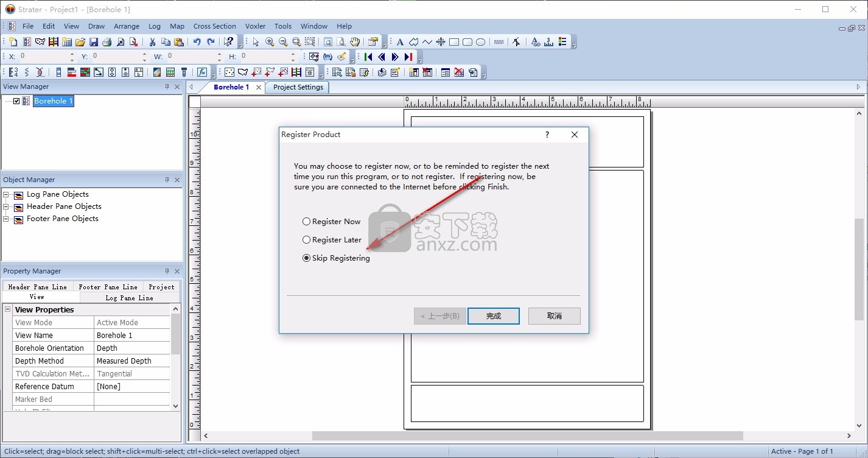868x458 pixels.
Task: Switch to the Project Settings tab
Action: click(298, 87)
